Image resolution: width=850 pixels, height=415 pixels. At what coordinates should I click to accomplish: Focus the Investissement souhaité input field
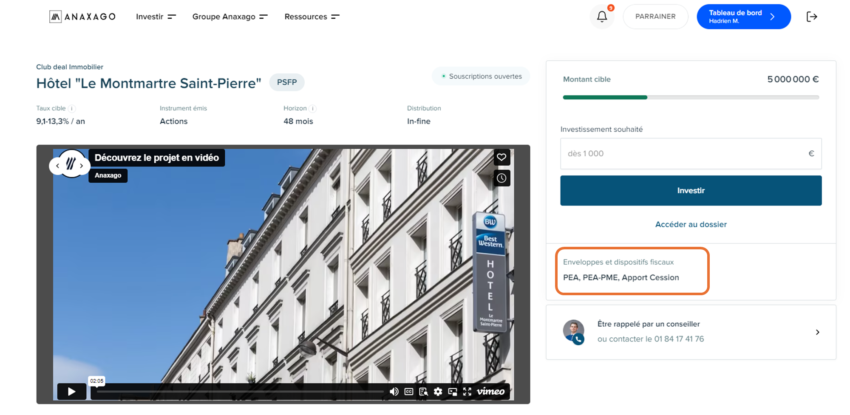click(x=691, y=153)
